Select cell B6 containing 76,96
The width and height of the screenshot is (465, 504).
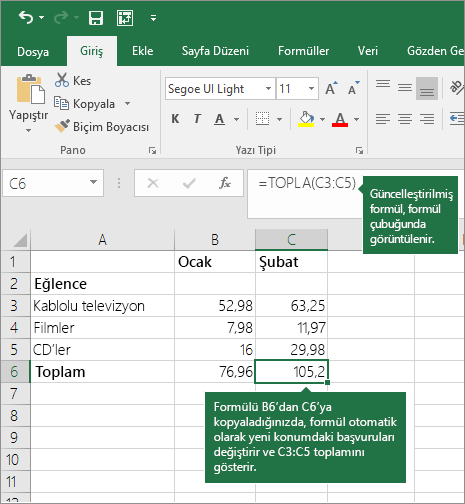[x=215, y=372]
